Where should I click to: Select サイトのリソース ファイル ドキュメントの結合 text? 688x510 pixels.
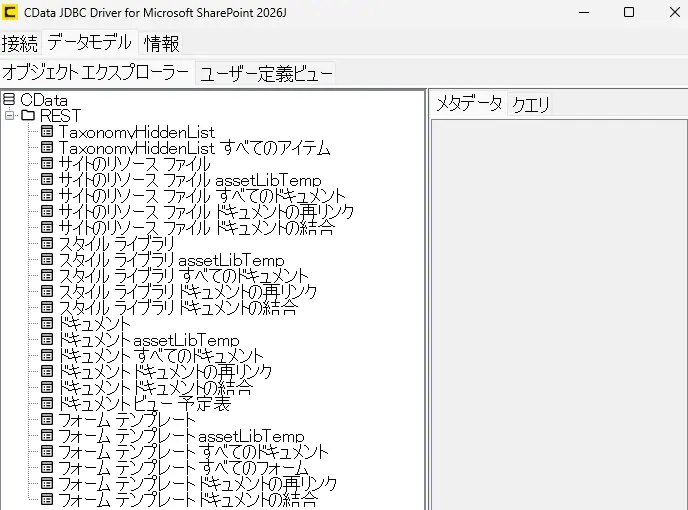(197, 228)
